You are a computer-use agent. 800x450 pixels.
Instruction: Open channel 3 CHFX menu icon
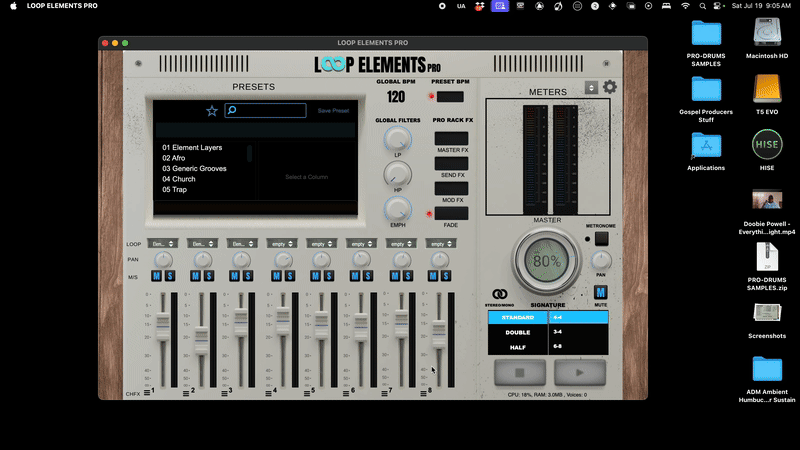tap(225, 393)
